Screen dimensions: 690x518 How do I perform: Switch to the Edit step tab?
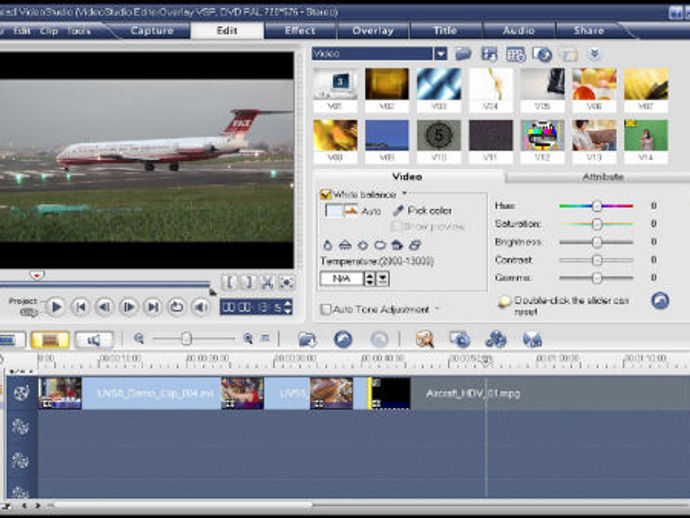[x=227, y=31]
